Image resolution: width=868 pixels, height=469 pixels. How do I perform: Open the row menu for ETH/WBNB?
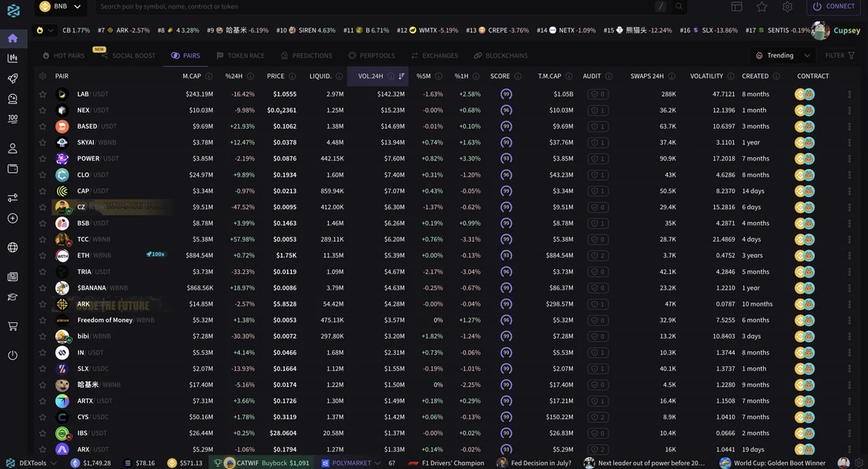(849, 255)
